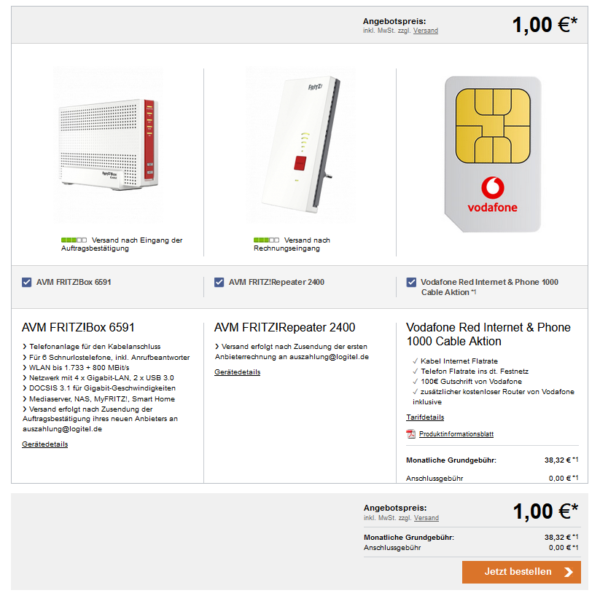Image resolution: width=600 pixels, height=593 pixels.
Task: Click the arrow on Jetzt bestellen button
Action: 569,572
